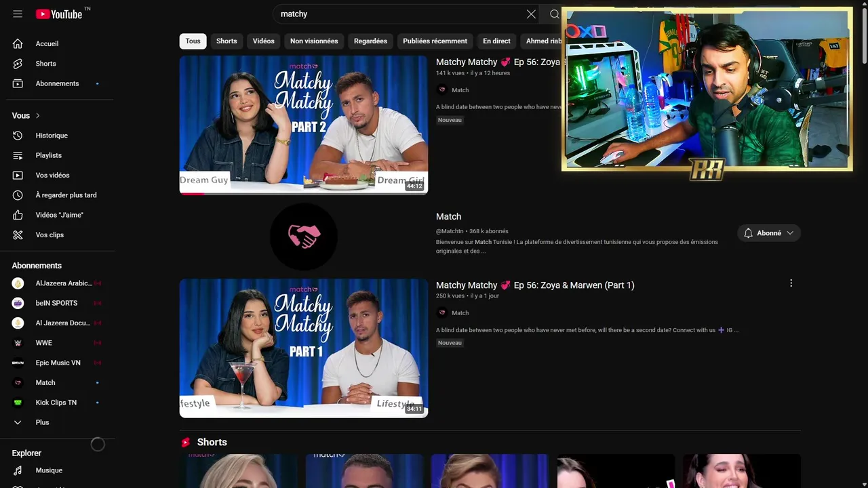Open the hamburger guide menu
Image resolution: width=868 pixels, height=488 pixels.
[18, 14]
